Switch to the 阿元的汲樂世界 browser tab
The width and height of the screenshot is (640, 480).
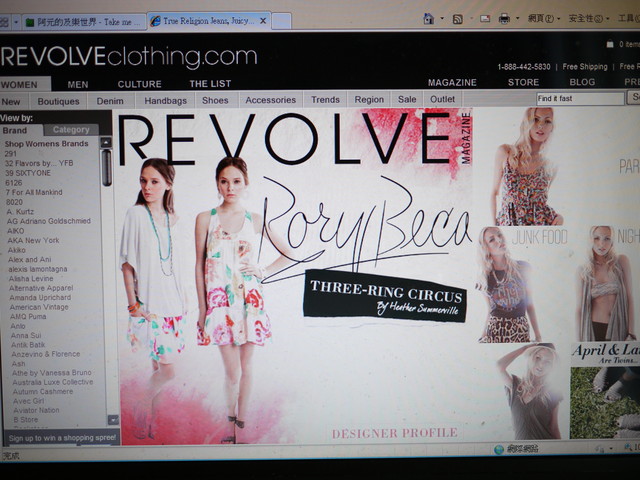pos(84,22)
